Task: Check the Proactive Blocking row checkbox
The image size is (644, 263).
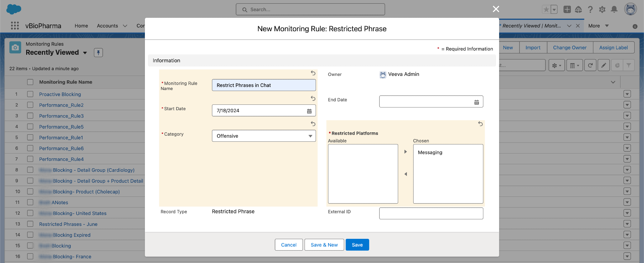Action: pyautogui.click(x=30, y=94)
